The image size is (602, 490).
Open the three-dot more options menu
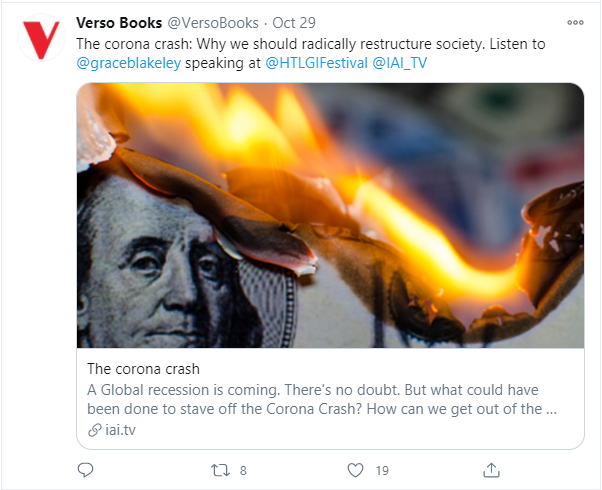(575, 23)
